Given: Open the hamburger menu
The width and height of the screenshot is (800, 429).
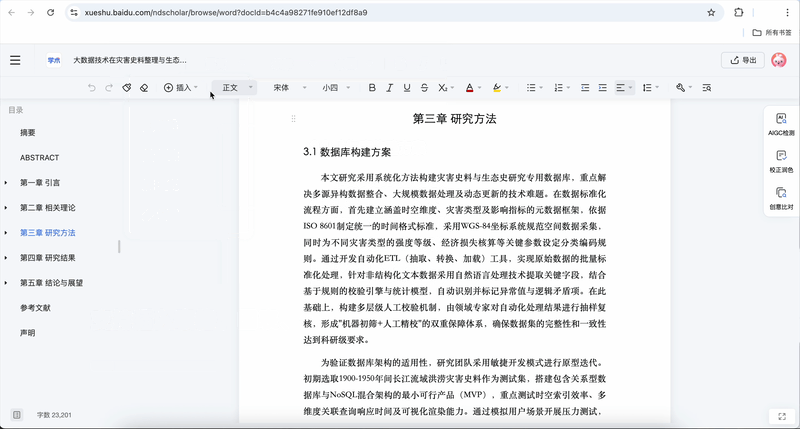Looking at the screenshot, I should tap(15, 60).
